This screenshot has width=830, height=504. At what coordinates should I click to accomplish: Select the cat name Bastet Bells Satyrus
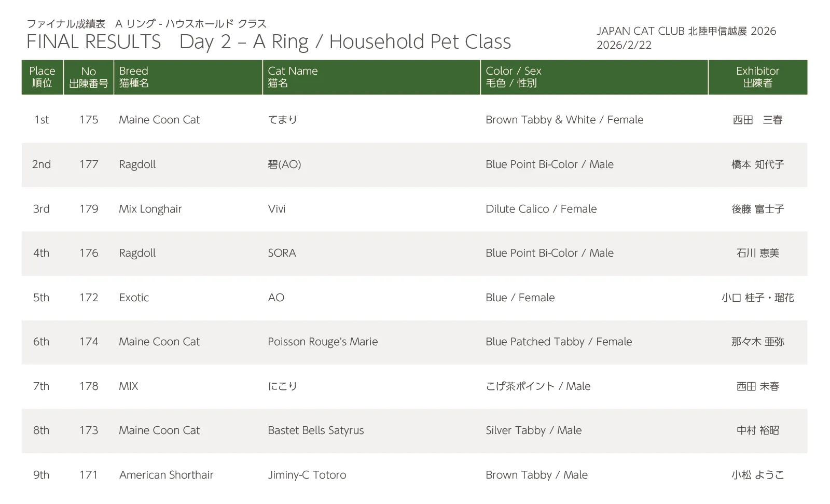(315, 430)
